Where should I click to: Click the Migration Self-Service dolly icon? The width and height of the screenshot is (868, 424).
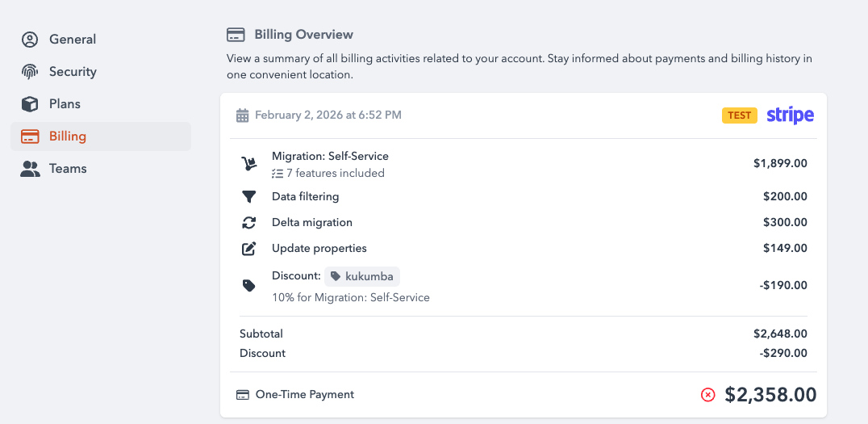pyautogui.click(x=249, y=164)
